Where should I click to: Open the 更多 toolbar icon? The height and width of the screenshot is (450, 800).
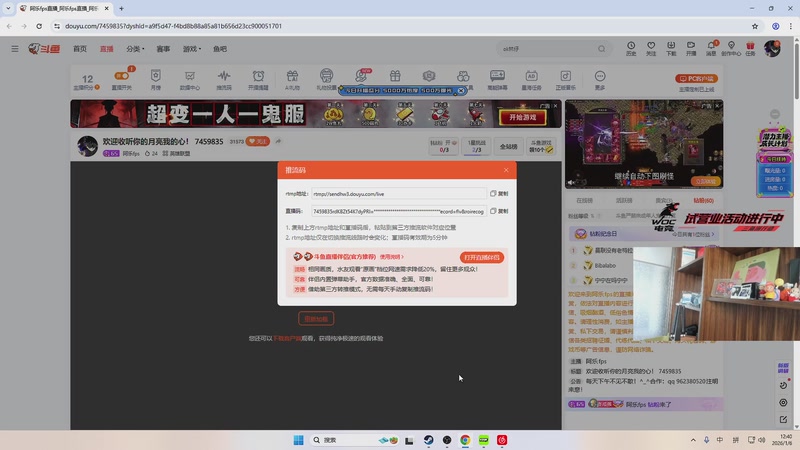600,80
